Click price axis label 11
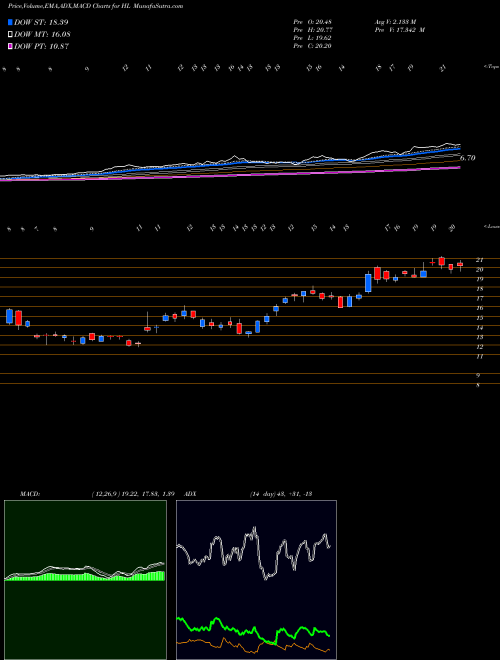Image resolution: width=500 pixels, height=660 pixels. [x=479, y=357]
